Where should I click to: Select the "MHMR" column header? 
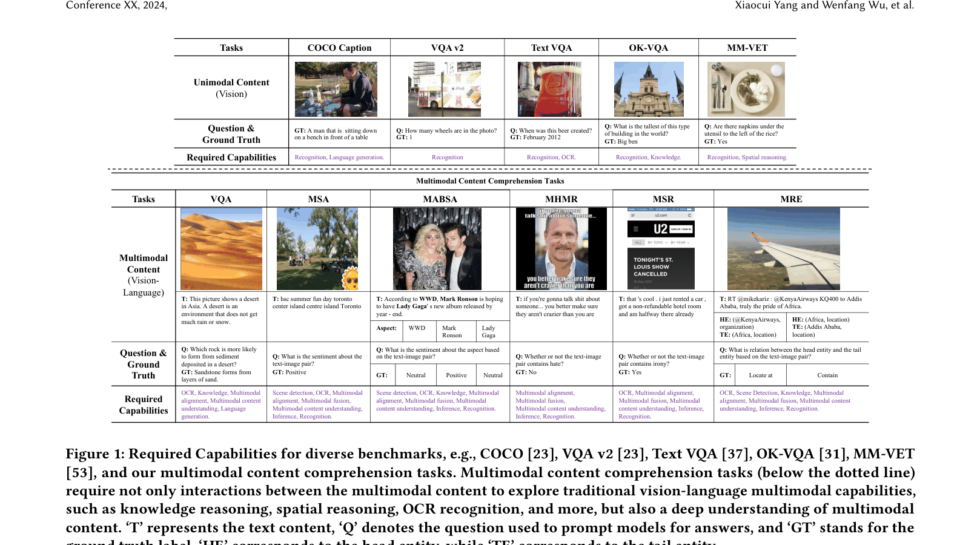[x=561, y=199]
